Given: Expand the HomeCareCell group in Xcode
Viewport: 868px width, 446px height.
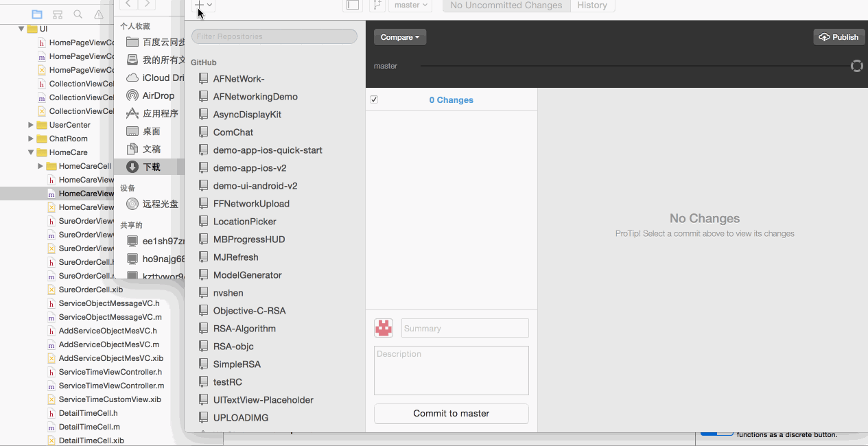Looking at the screenshot, I should coord(40,166).
